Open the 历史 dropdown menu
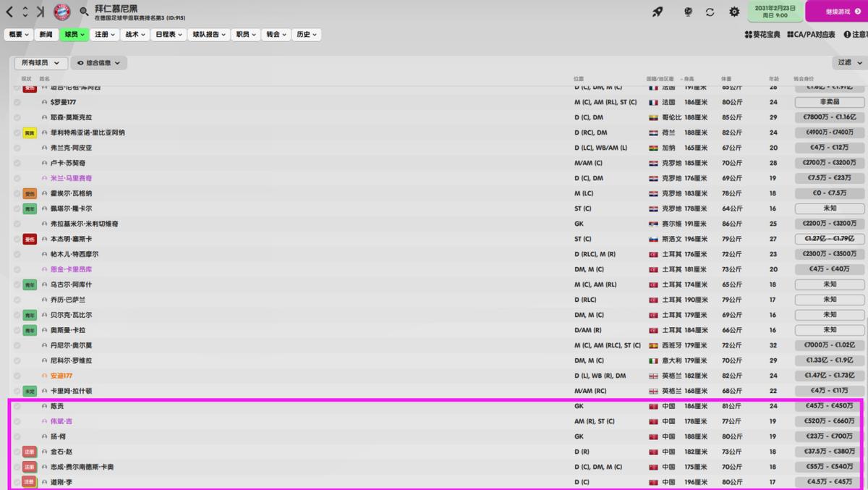This screenshot has width=868, height=490. 307,34
